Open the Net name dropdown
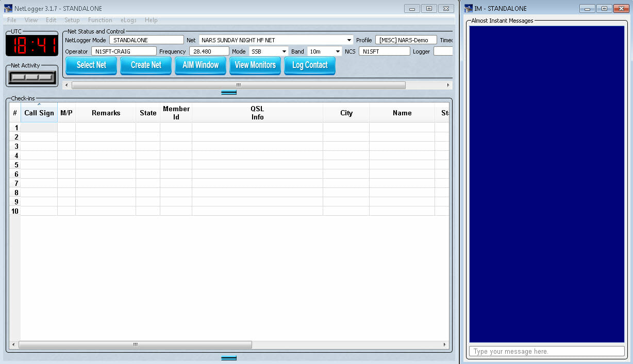The image size is (633, 364). 348,40
